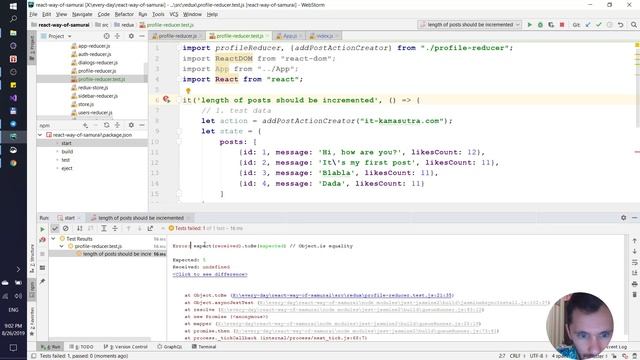The height and width of the screenshot is (360, 640).
Task: Hide the Project panel with the minimize dash
Action: click(142, 36)
